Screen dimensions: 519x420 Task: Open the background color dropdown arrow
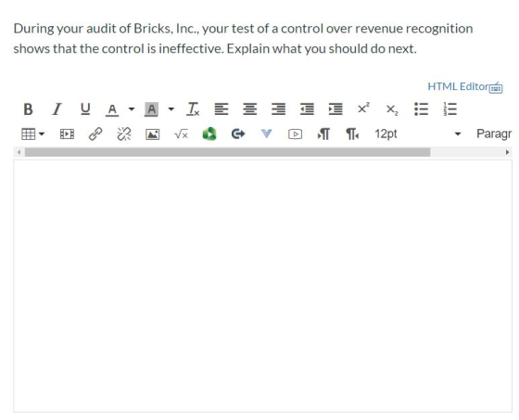click(x=171, y=109)
